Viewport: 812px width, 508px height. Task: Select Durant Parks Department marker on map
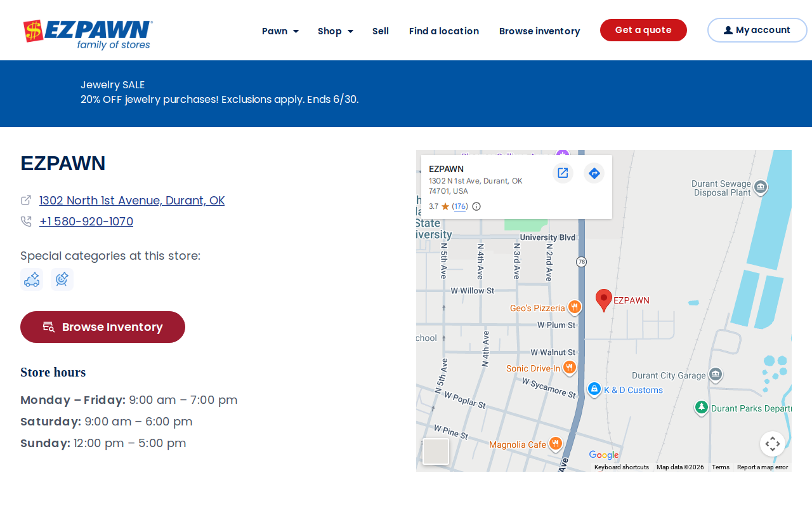point(701,408)
